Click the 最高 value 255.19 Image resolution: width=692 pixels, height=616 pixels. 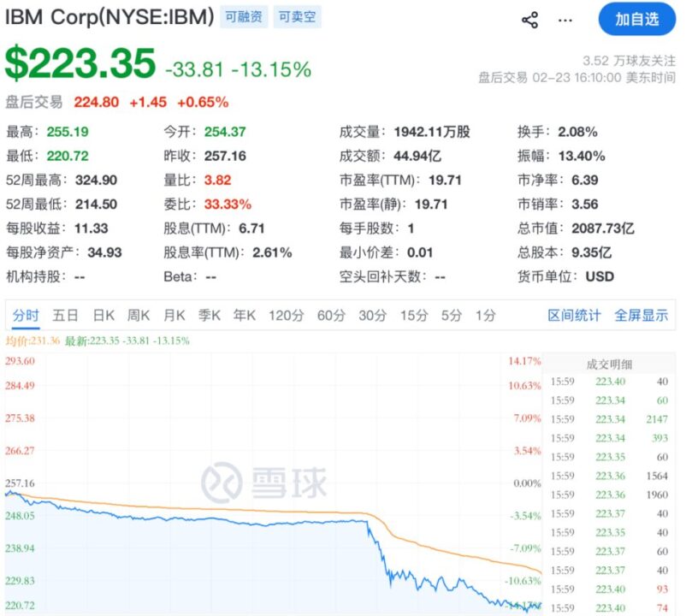(68, 132)
